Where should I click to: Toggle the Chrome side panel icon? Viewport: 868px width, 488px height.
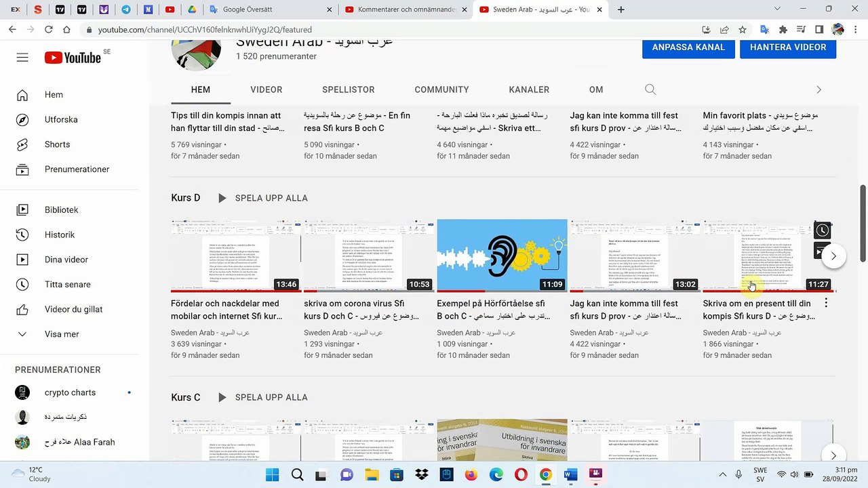(x=819, y=30)
